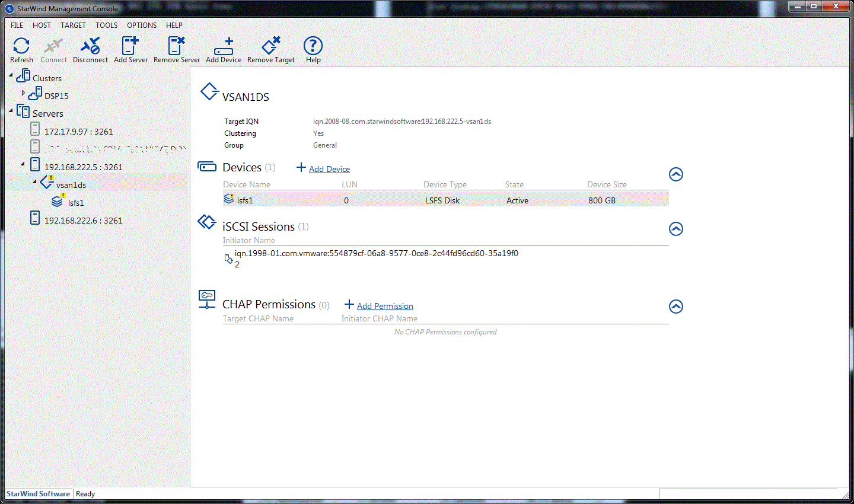
Task: Click the Target IQN value text
Action: pos(402,122)
